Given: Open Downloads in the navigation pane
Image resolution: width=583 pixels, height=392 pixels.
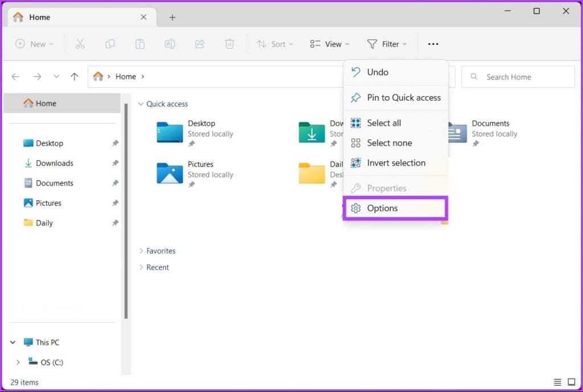Looking at the screenshot, I should click(x=54, y=163).
